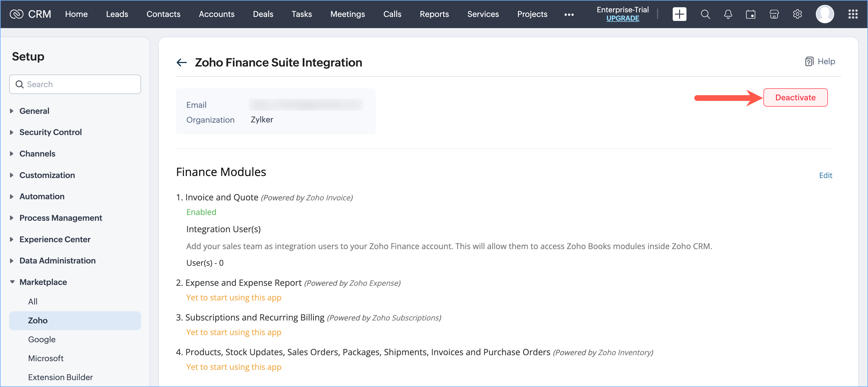Open the setup gear icon
Viewport: 868px width, 387px height.
pos(797,14)
